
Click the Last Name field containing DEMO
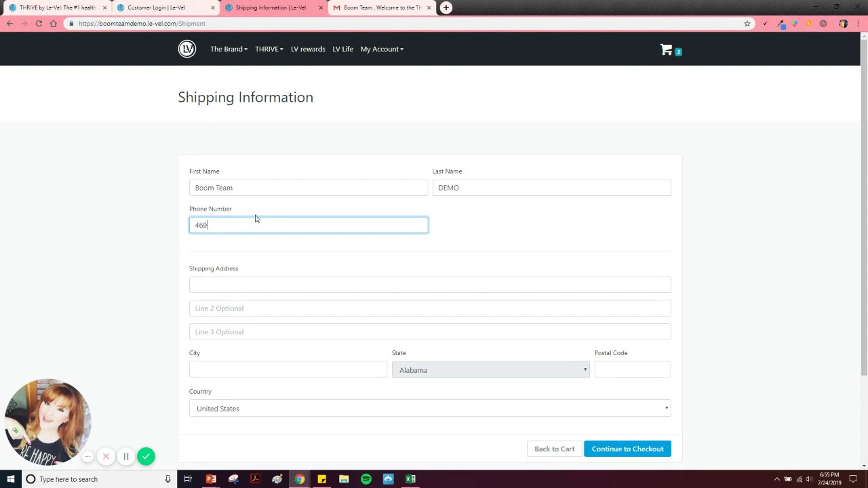pyautogui.click(x=551, y=188)
